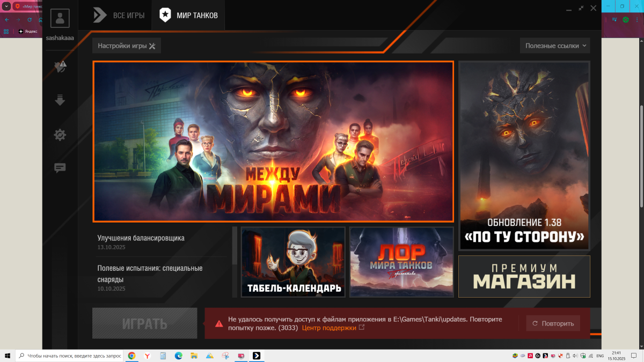Screen dimensions: 644x362
Task: Click the news list scrollbar
Action: click(x=235, y=246)
